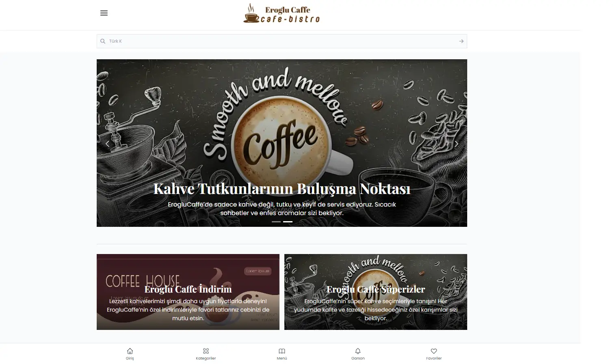Click the search magnifier icon
This screenshot has height=364, width=613.
(x=103, y=41)
